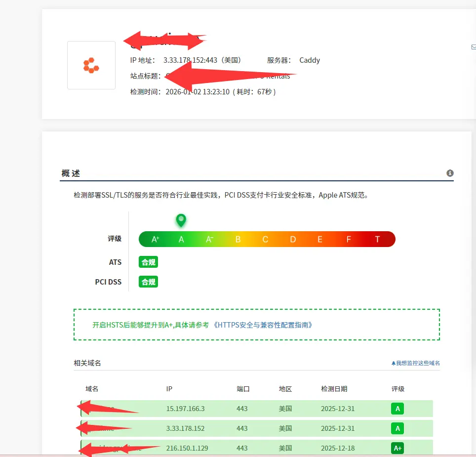Click the ATS 合规 badge
The width and height of the screenshot is (476, 457).
click(148, 262)
